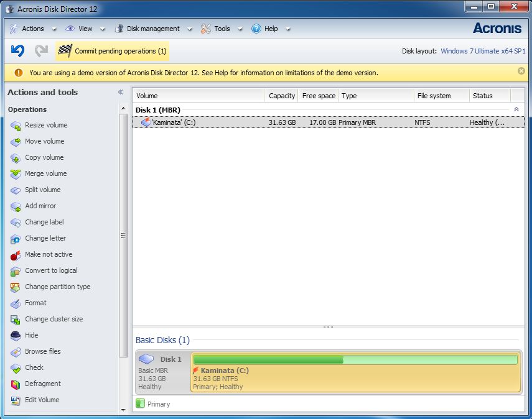Click the Browse files icon
The width and height of the screenshot is (532, 419).
click(16, 352)
